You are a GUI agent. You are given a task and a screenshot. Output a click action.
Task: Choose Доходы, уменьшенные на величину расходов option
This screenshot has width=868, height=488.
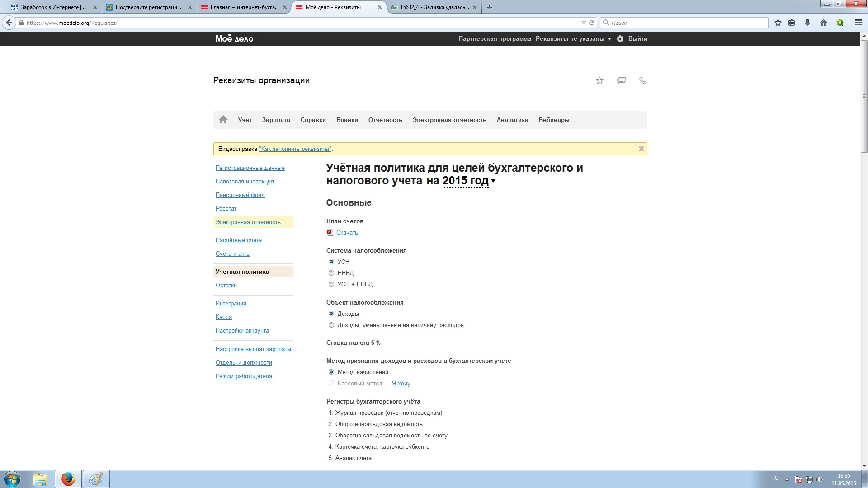pos(331,325)
